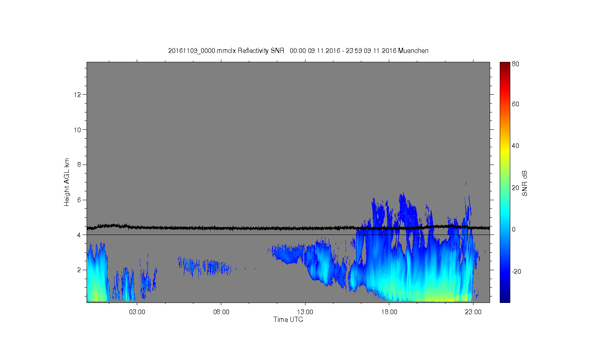607x364 pixels.
Task: Click the 23:00 time tick label
Action: (x=473, y=312)
